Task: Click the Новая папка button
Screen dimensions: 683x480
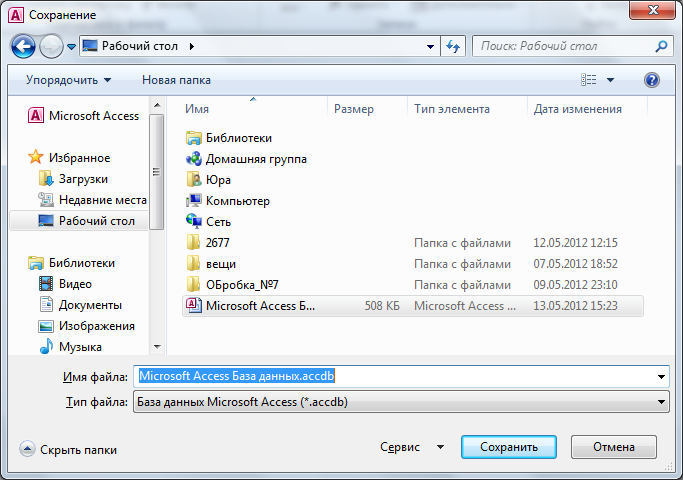Action: click(176, 80)
